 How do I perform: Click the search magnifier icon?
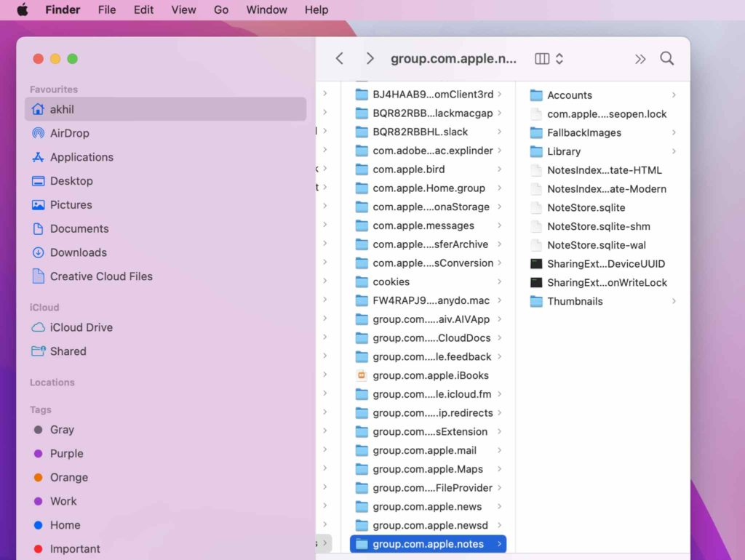pyautogui.click(x=667, y=58)
